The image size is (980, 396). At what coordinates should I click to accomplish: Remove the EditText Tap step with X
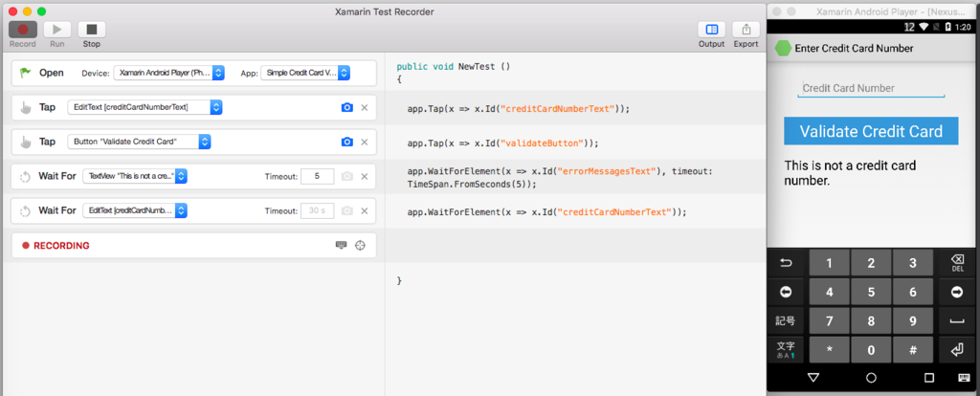click(x=365, y=107)
